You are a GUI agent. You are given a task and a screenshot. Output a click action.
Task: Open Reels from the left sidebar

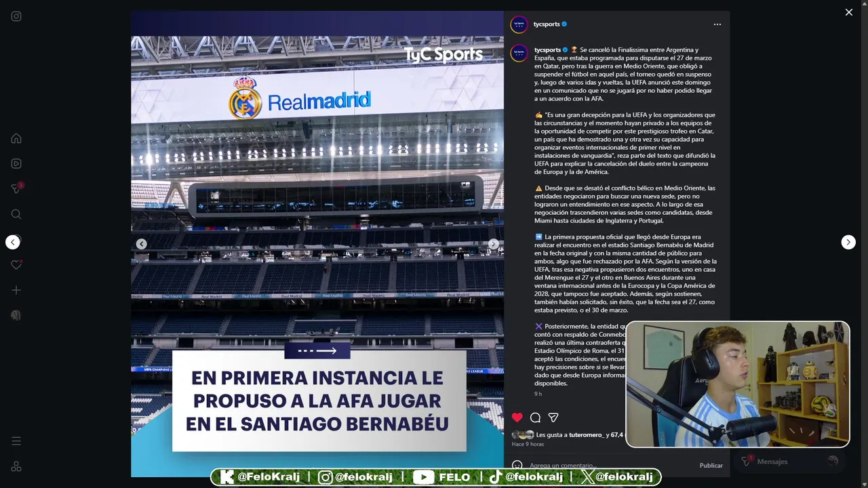[16, 163]
